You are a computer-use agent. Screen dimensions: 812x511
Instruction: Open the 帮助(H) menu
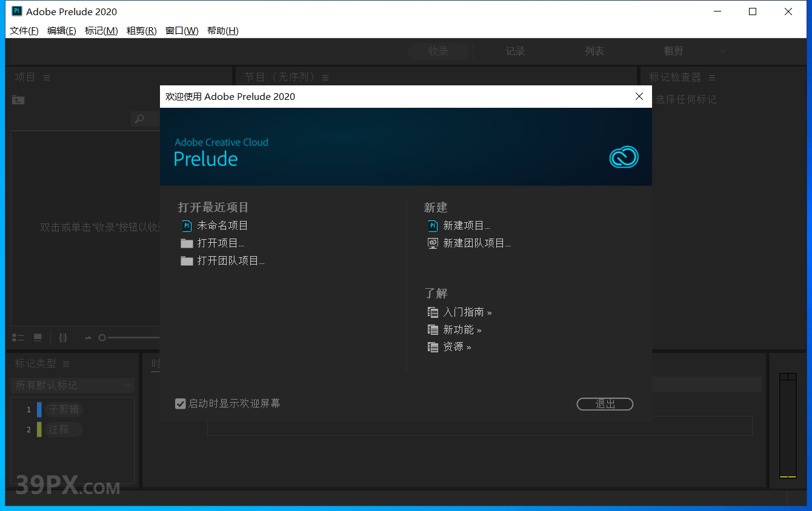pyautogui.click(x=222, y=31)
